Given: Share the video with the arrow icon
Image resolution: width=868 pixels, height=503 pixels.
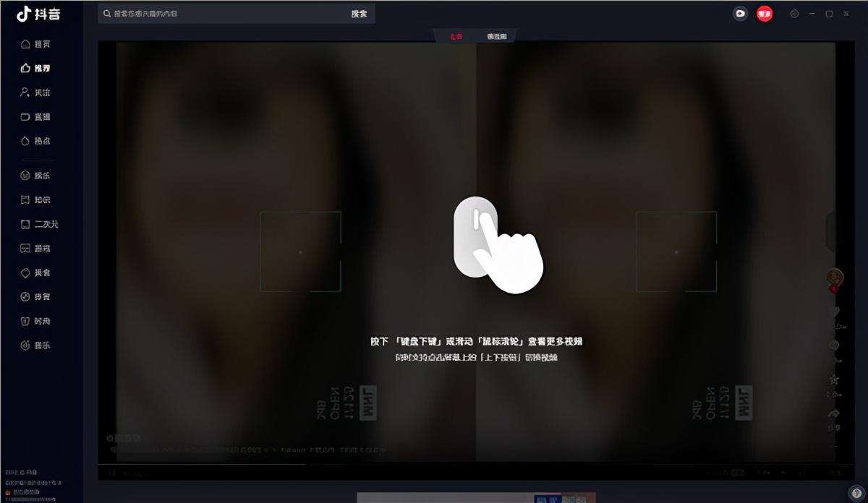Looking at the screenshot, I should [x=835, y=413].
